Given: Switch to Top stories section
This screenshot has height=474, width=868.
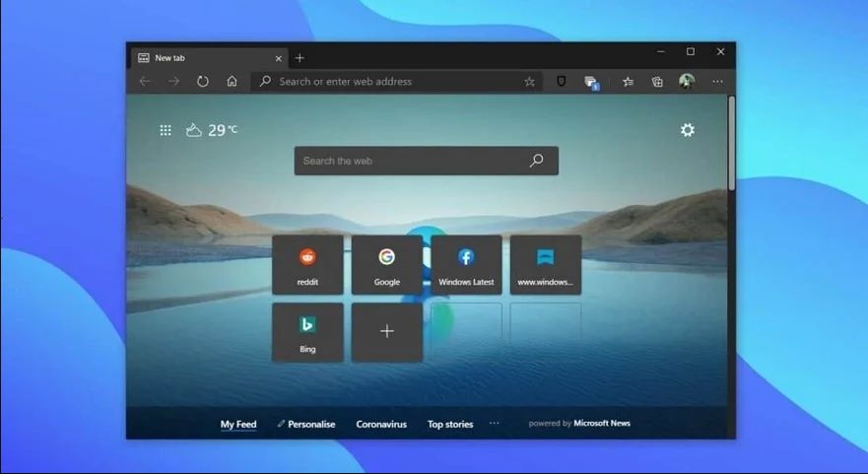Looking at the screenshot, I should click(x=450, y=424).
